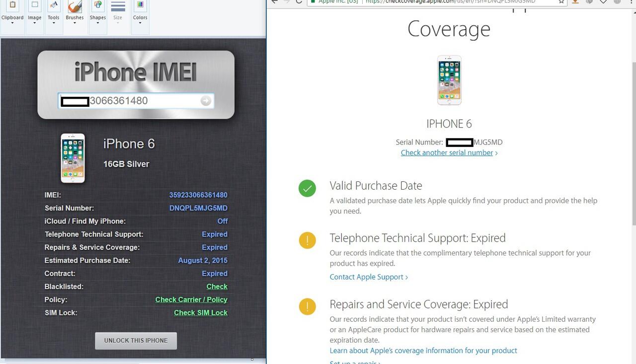Open 'Learn about Apple's coverage information' link
This screenshot has height=364, width=636.
pos(423,351)
